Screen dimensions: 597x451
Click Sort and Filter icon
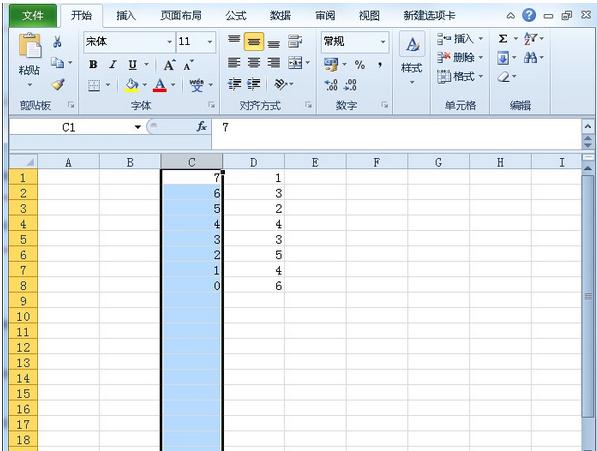point(530,39)
